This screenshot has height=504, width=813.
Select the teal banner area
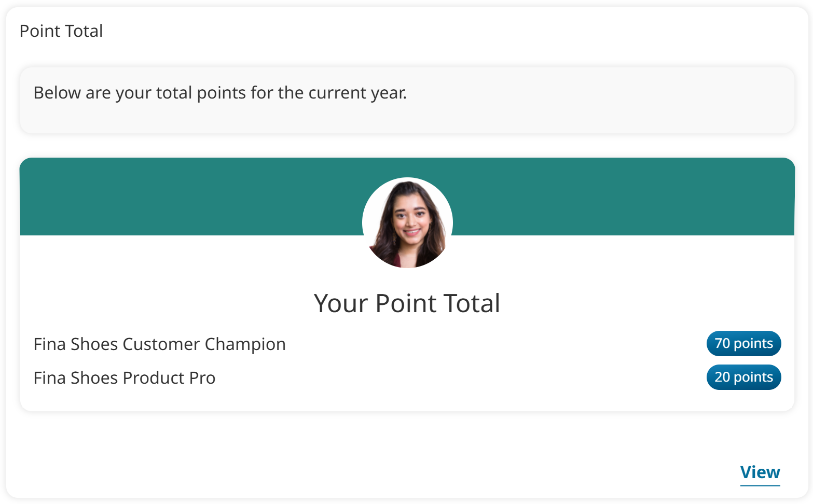(156, 197)
